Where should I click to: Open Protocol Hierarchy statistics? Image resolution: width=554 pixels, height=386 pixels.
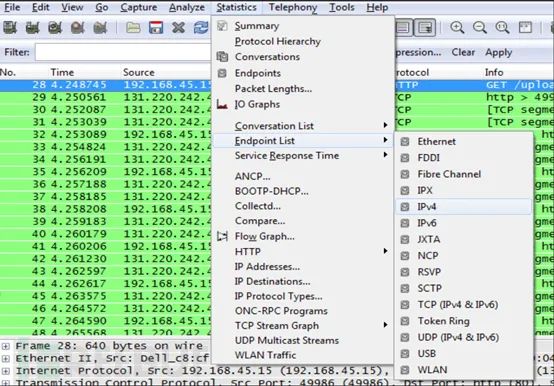tap(278, 41)
